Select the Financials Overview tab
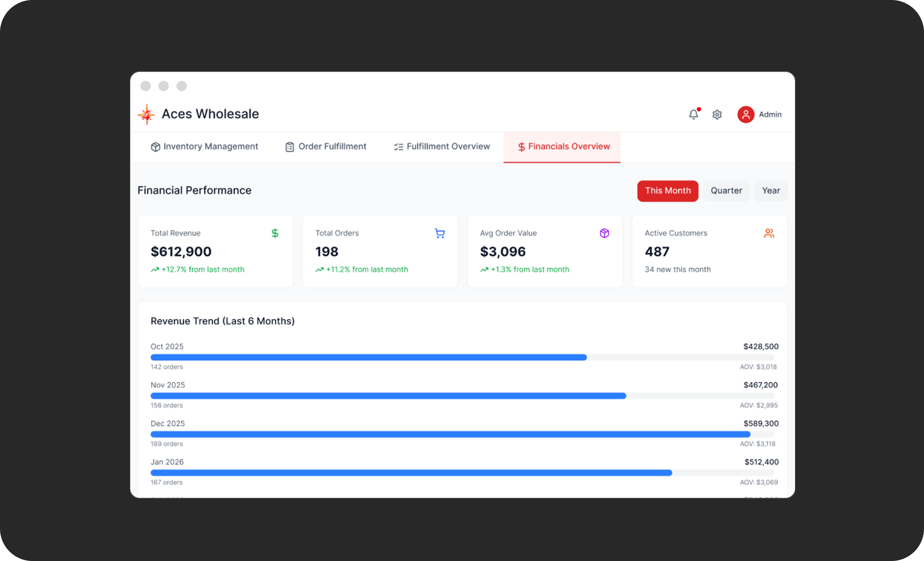This screenshot has height=561, width=924. (563, 147)
